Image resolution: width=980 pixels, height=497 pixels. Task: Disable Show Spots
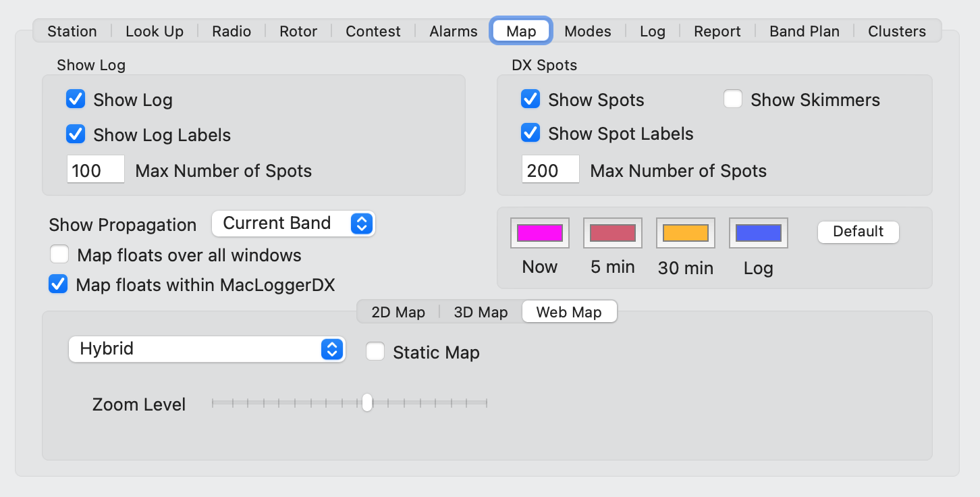tap(530, 99)
